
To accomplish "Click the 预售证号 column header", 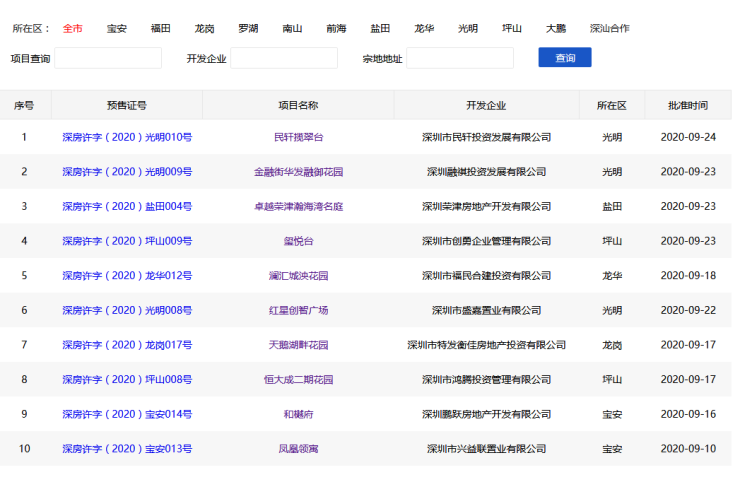I will click(127, 105).
